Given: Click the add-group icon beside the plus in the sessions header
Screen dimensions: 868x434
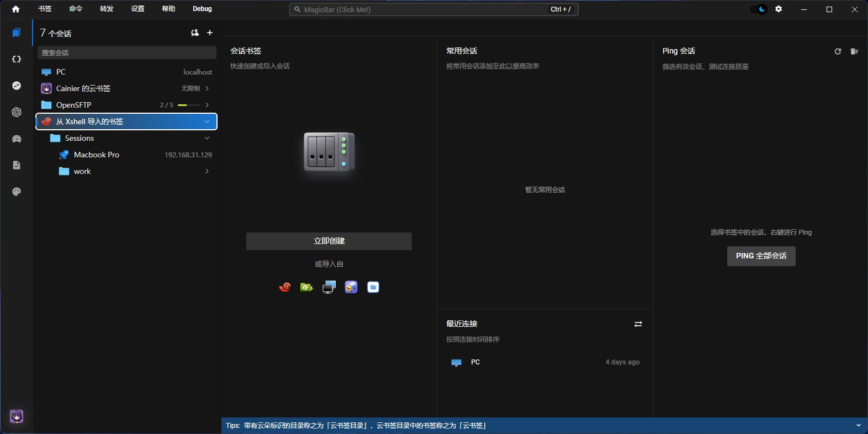Looking at the screenshot, I should 195,33.
